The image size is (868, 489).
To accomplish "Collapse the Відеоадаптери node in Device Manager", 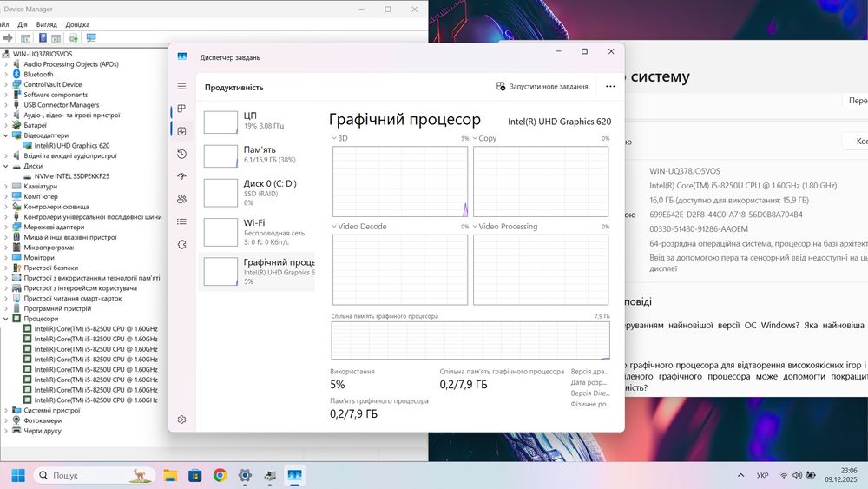I will pos(6,135).
